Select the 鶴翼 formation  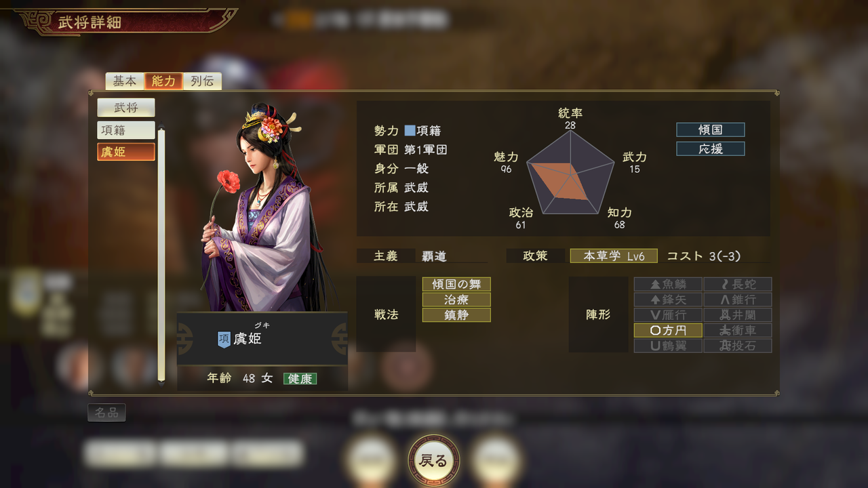point(668,346)
